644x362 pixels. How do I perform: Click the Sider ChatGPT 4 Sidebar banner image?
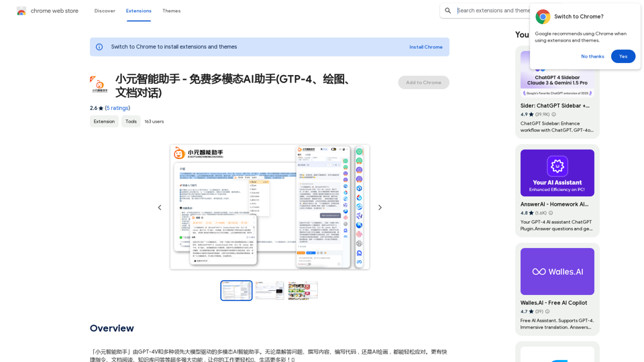pyautogui.click(x=557, y=74)
